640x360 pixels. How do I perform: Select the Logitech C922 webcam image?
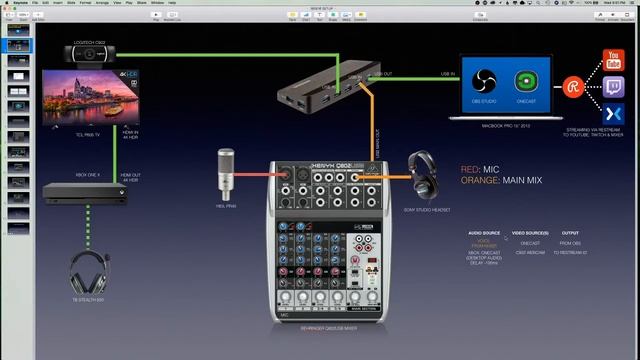coord(90,54)
